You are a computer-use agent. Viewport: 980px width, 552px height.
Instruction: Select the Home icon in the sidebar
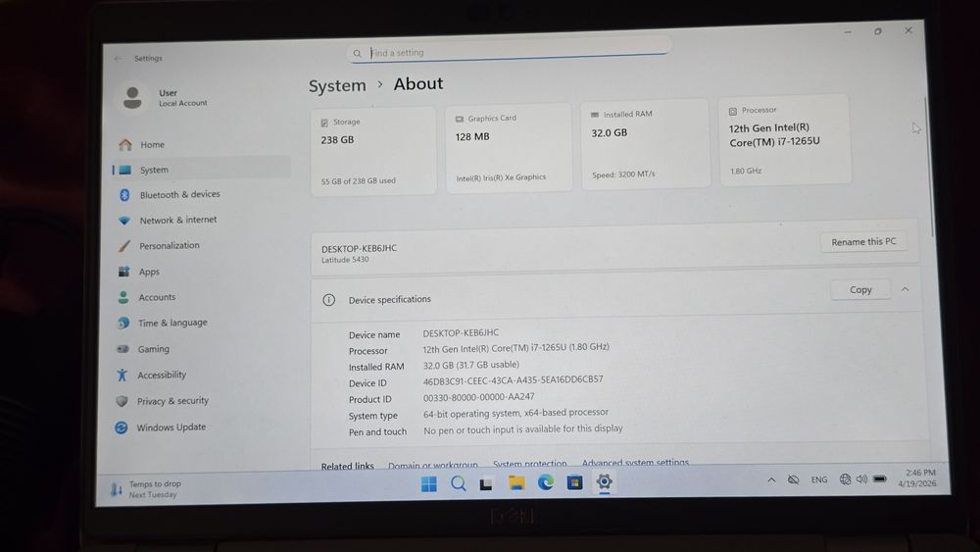pyautogui.click(x=125, y=145)
